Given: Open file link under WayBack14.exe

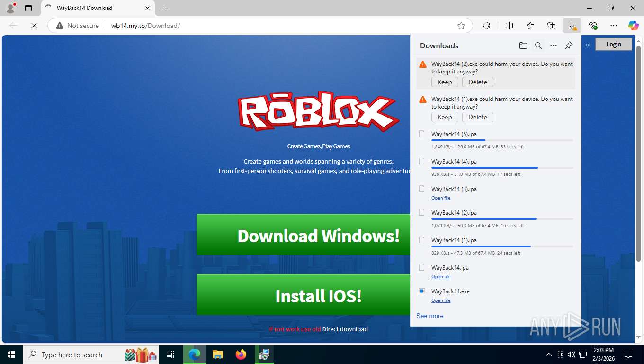Looking at the screenshot, I should pyautogui.click(x=441, y=300).
